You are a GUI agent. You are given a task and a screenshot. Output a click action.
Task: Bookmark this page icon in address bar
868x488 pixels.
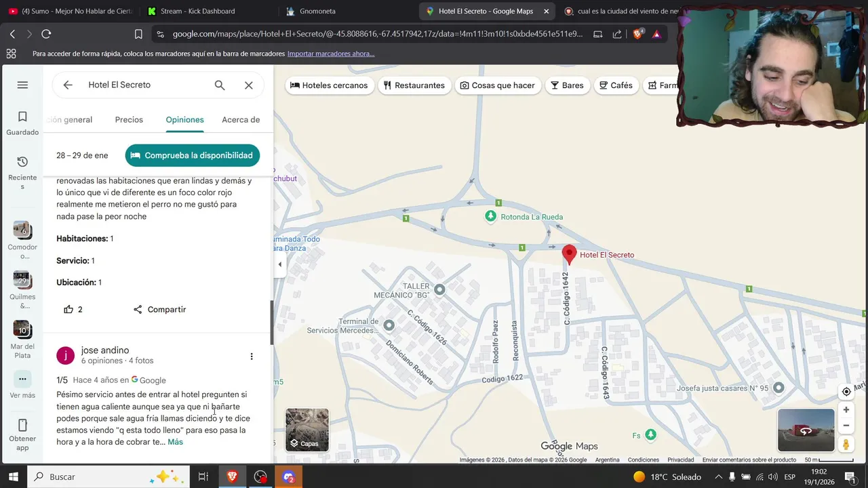[138, 34]
